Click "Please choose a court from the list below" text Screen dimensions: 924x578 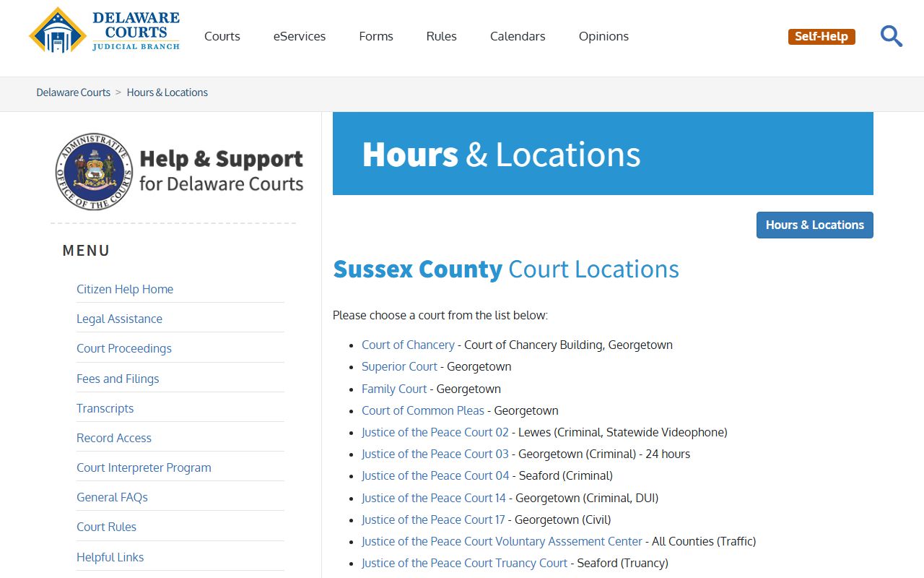[x=440, y=315]
